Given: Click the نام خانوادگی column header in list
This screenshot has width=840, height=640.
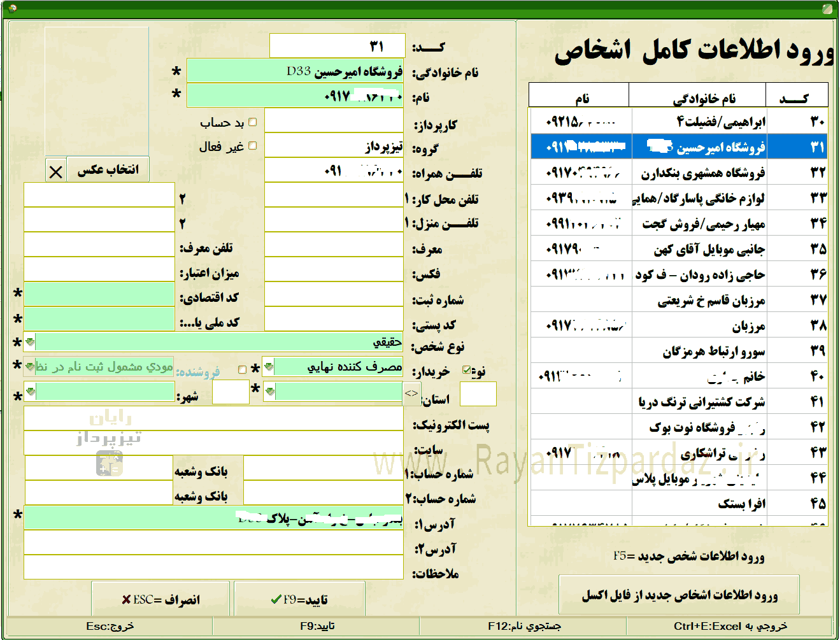Looking at the screenshot, I should point(697,96).
